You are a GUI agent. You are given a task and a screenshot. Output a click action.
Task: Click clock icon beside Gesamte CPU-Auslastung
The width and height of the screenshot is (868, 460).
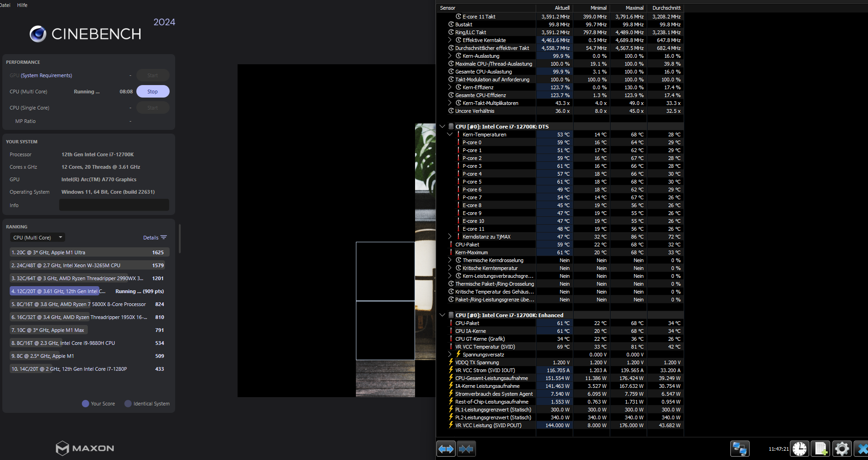[x=451, y=71]
